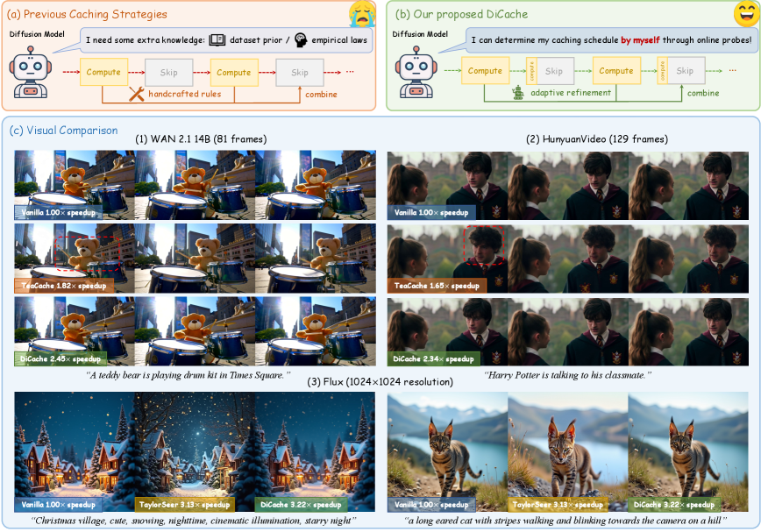Click the book icon beside 'dataset prior'

217,39
